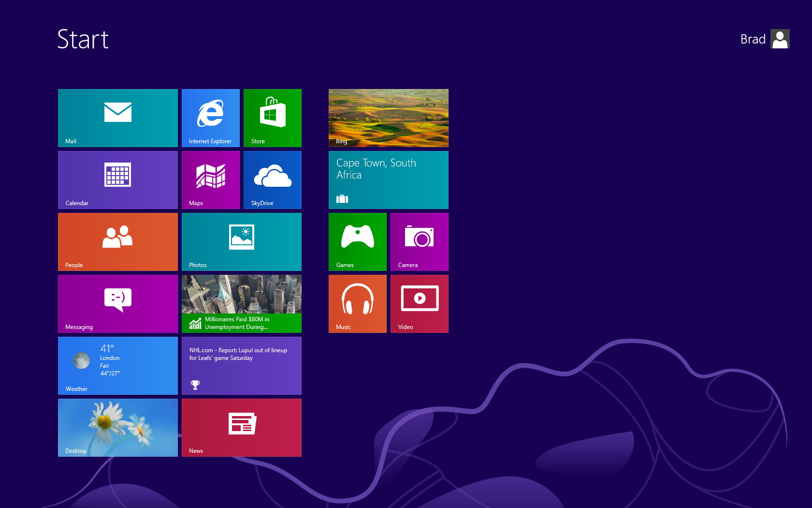Read the Millionaires Paid $80M news story

pos(241,303)
